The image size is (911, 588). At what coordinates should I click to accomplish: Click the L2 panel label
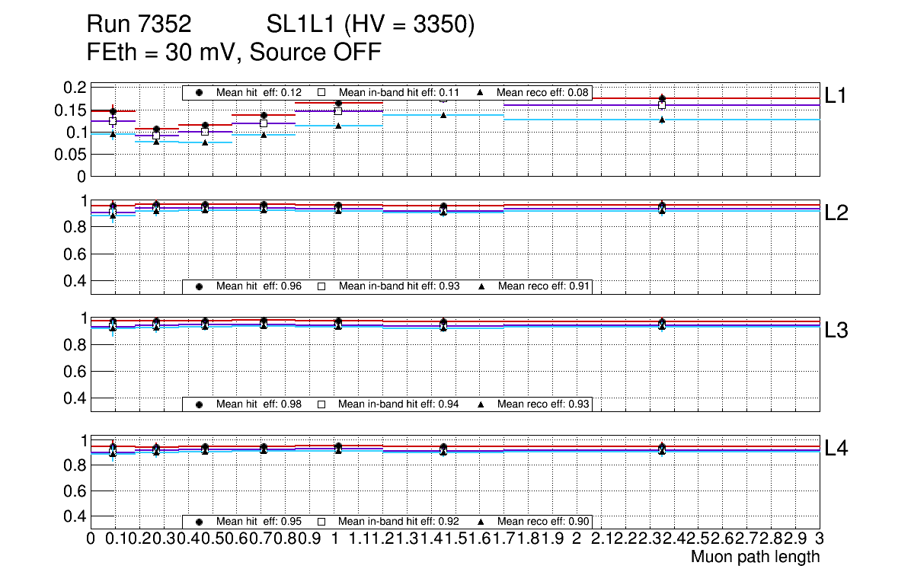(837, 213)
